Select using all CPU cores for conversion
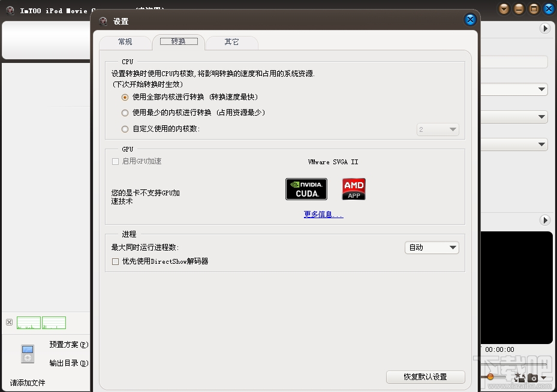557x392 pixels. click(x=125, y=97)
